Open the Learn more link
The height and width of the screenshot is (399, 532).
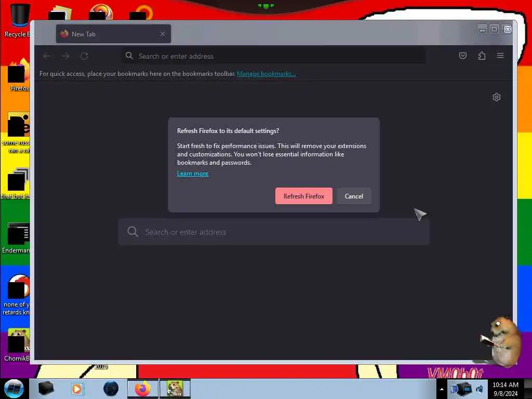(x=192, y=174)
